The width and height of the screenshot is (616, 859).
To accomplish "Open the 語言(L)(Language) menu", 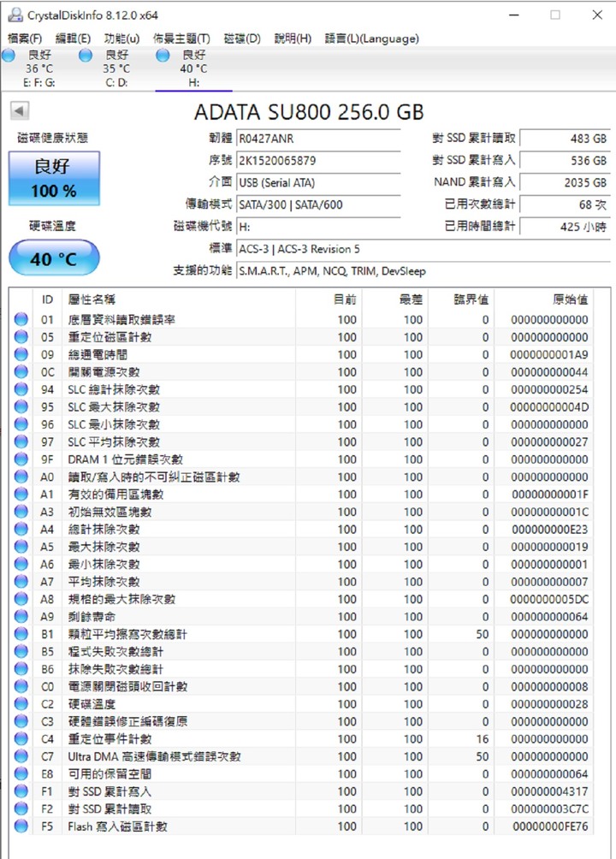I will point(371,39).
